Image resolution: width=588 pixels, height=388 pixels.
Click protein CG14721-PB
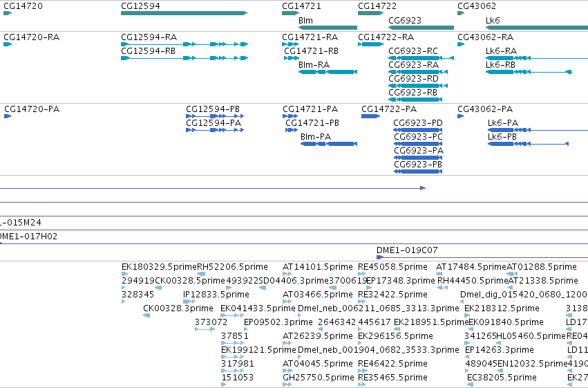click(292, 130)
